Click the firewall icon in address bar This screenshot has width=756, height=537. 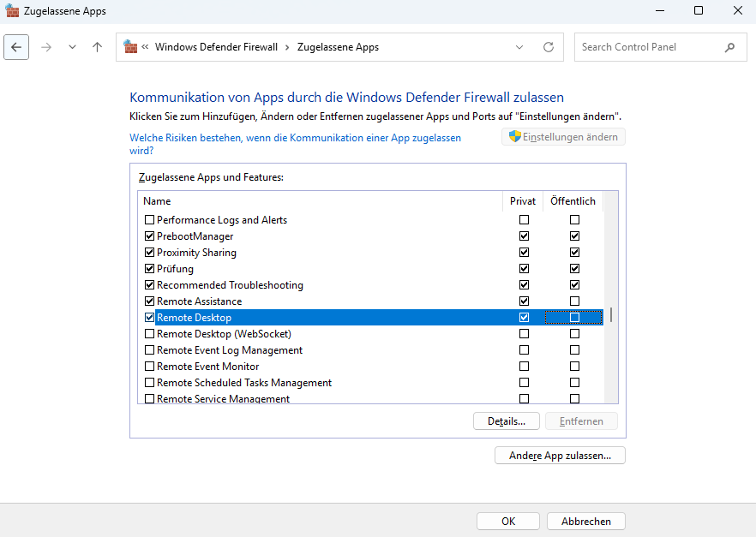pyautogui.click(x=130, y=47)
